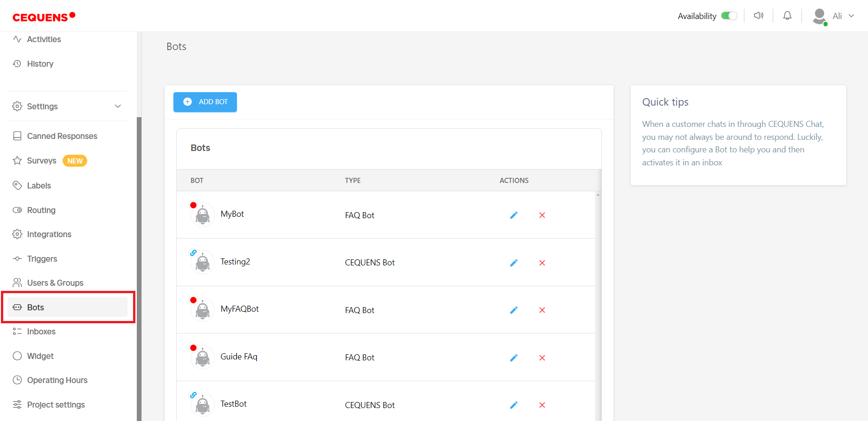Open Activities in the sidebar

point(44,39)
